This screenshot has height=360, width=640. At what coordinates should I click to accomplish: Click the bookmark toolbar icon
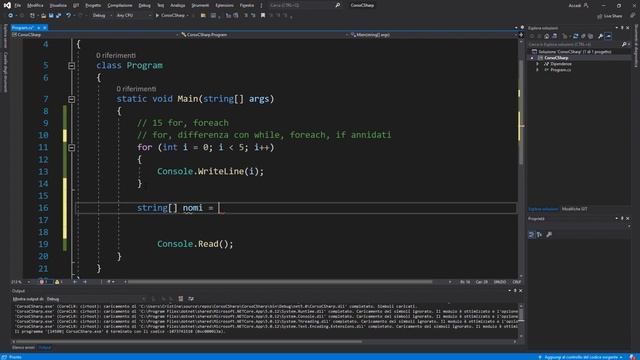[x=263, y=16]
